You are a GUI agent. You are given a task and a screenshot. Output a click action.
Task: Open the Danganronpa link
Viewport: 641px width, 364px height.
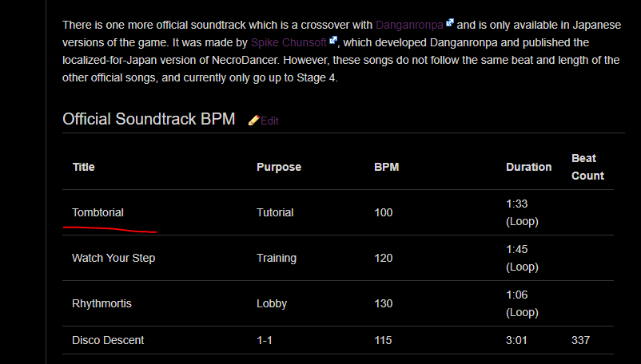coord(409,25)
